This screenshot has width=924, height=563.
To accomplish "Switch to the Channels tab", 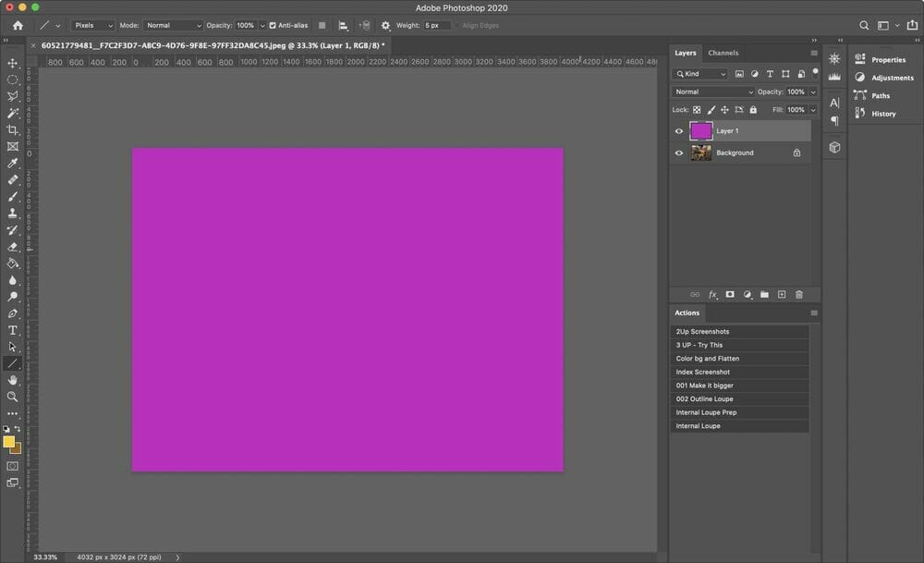I will (x=723, y=53).
